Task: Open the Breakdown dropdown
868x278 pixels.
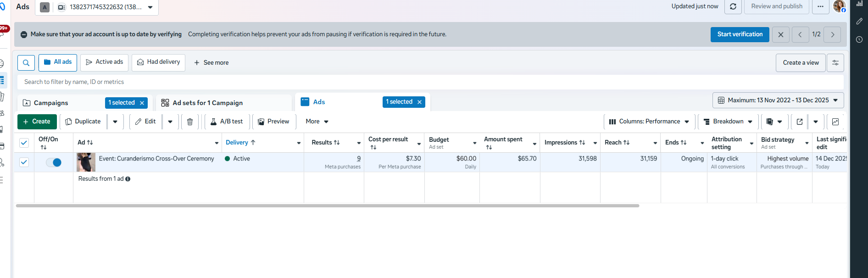Action: pyautogui.click(x=728, y=122)
